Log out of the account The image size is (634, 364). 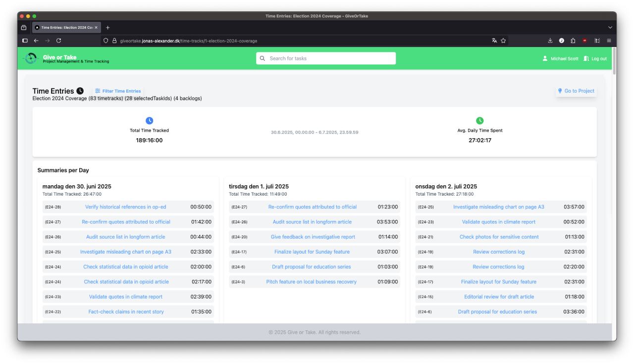click(595, 58)
